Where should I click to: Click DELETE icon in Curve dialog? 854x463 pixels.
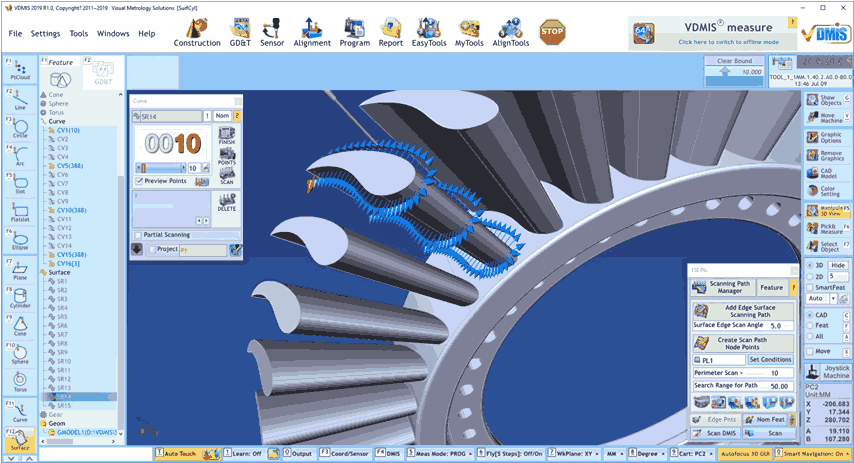pos(227,202)
